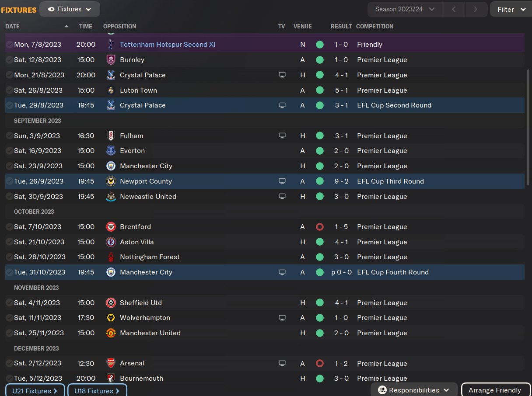Open the Season 2023/24 dropdown
Image resolution: width=532 pixels, height=396 pixels.
pos(406,9)
